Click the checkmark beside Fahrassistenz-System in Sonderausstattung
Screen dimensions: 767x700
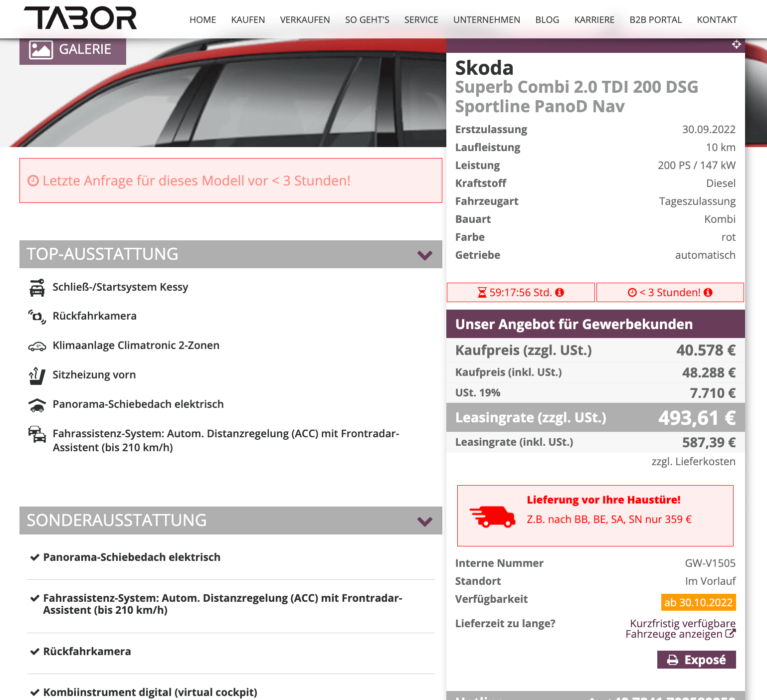(34, 598)
